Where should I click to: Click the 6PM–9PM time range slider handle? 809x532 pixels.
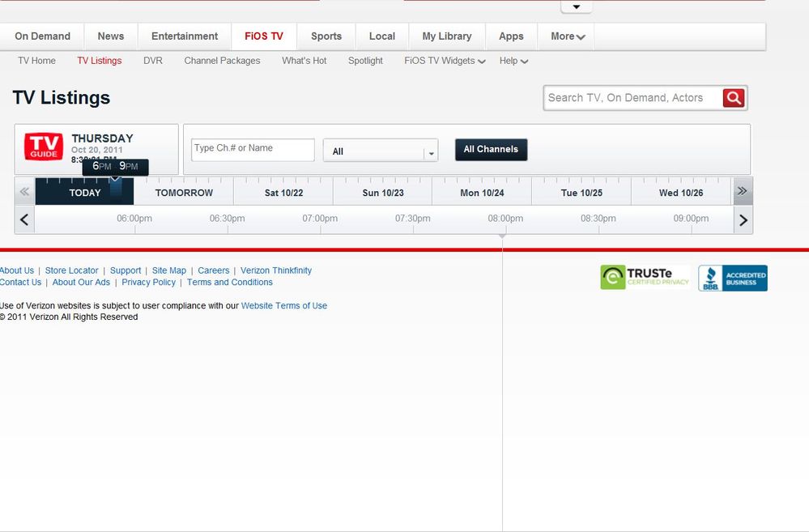116,167
